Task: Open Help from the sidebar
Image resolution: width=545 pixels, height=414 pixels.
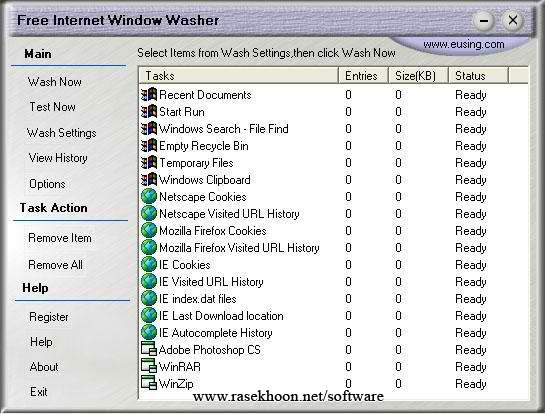Action: [41, 342]
